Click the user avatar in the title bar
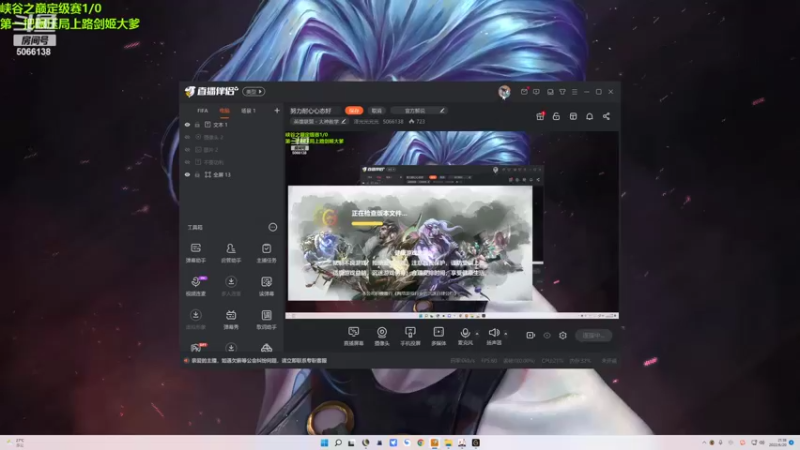 (x=504, y=91)
